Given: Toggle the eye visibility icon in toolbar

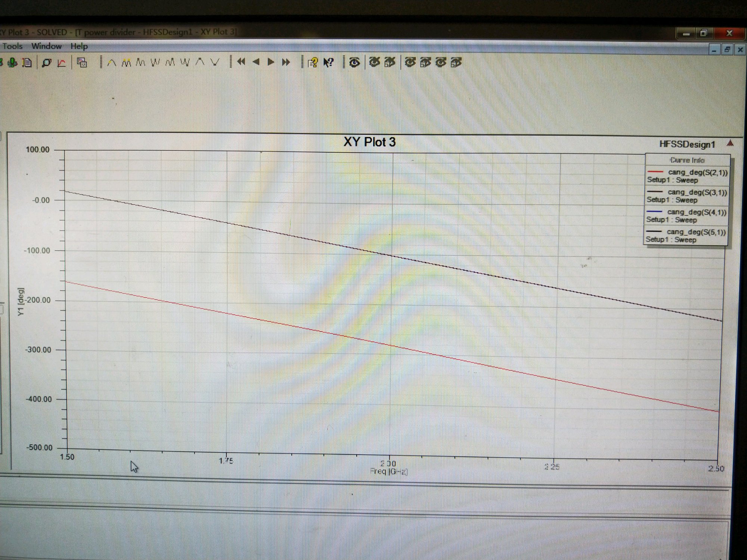Looking at the screenshot, I should [x=354, y=62].
